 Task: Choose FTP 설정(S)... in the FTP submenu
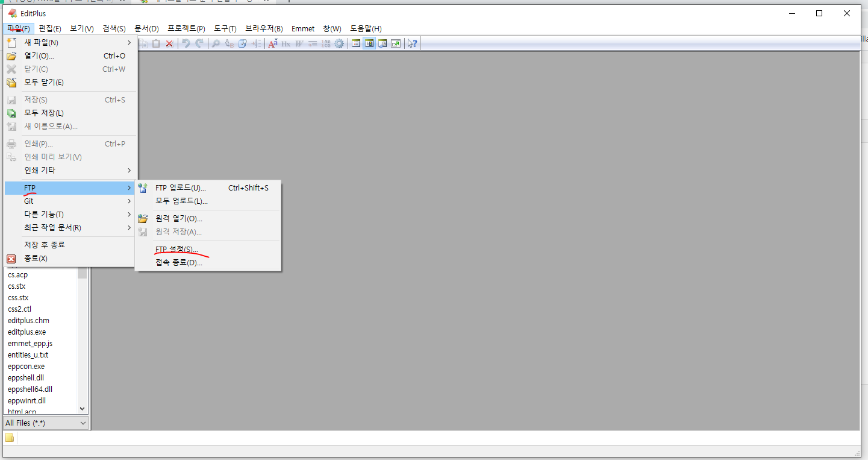(208, 250)
